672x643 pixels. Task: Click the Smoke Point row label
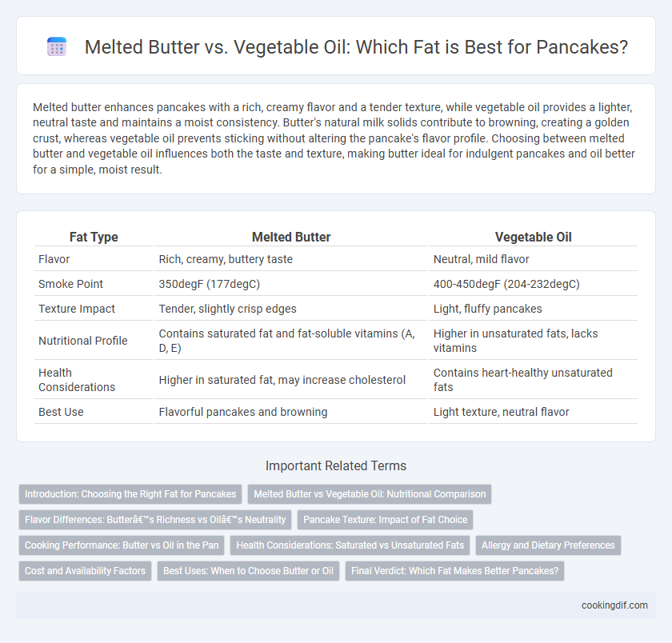70,284
